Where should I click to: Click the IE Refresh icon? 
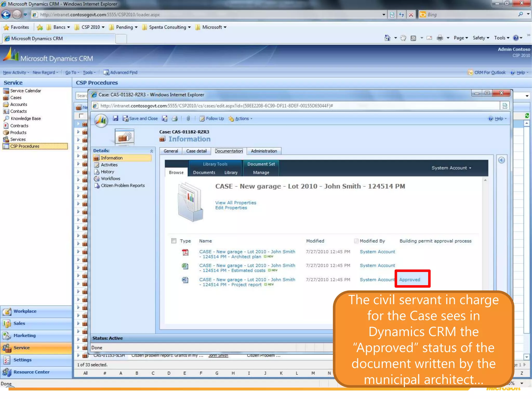[x=401, y=15]
